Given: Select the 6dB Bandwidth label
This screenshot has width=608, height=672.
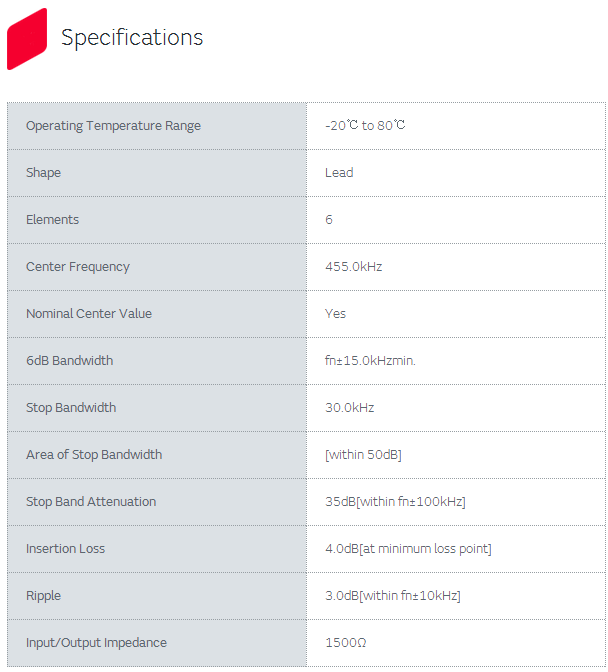Looking at the screenshot, I should coord(69,361).
